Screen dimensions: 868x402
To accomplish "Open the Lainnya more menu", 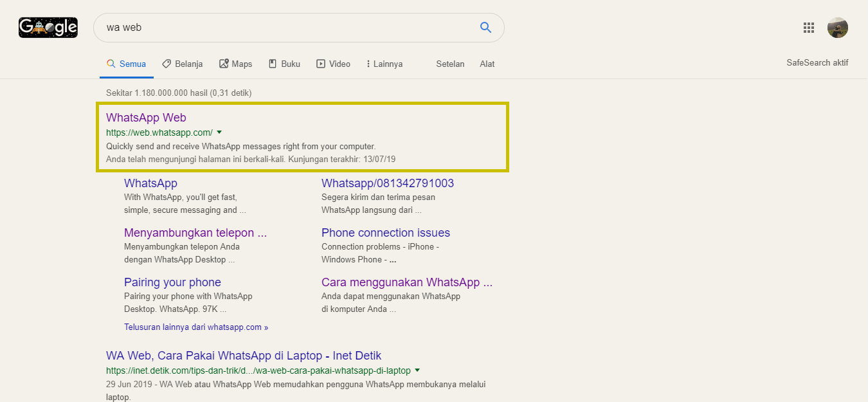I will point(384,64).
